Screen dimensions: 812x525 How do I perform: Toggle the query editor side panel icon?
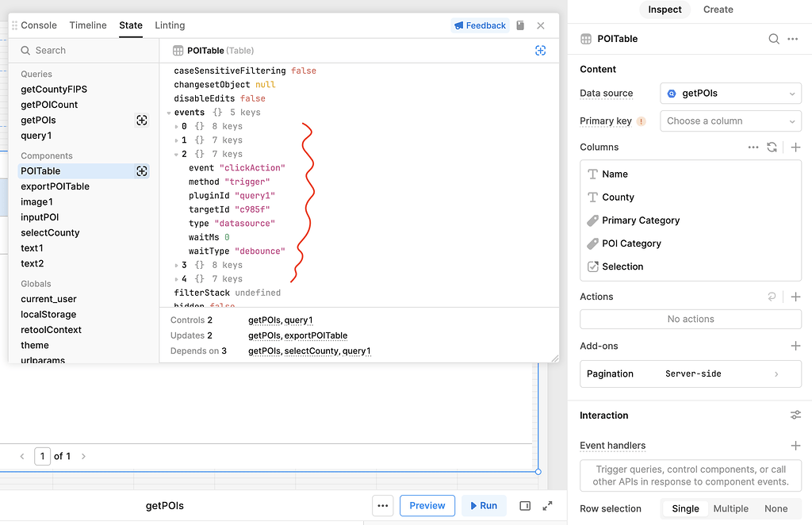[x=525, y=506]
